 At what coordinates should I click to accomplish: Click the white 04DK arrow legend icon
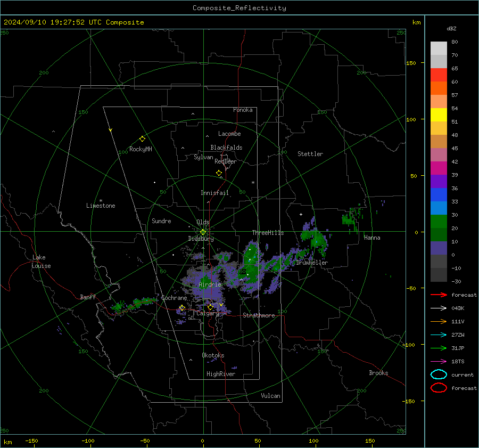(439, 308)
